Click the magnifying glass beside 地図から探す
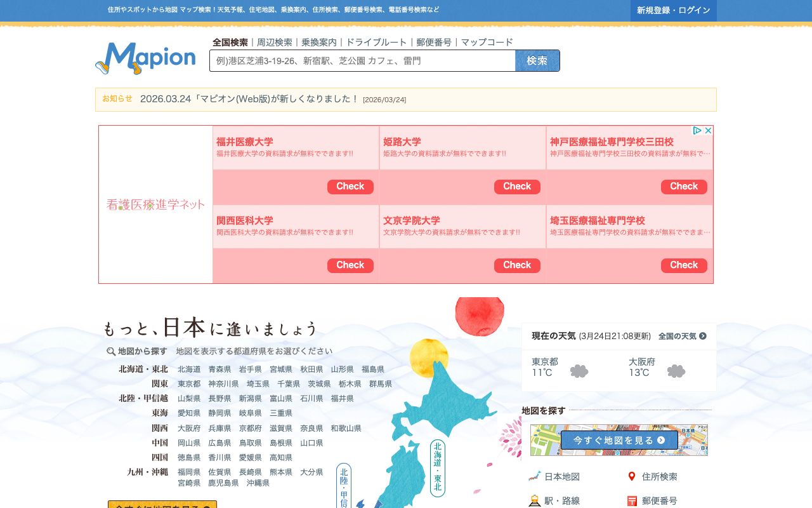Viewport: 812px width, 508px height. coord(111,351)
